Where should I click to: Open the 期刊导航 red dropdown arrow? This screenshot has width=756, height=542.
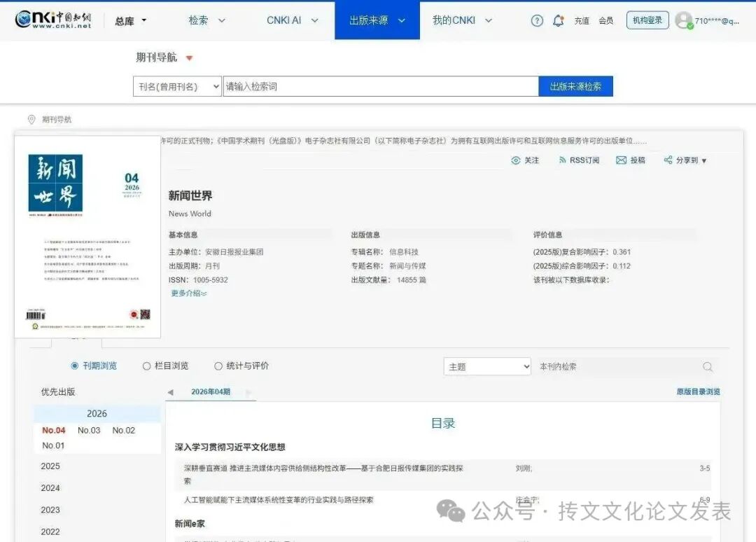[190, 58]
